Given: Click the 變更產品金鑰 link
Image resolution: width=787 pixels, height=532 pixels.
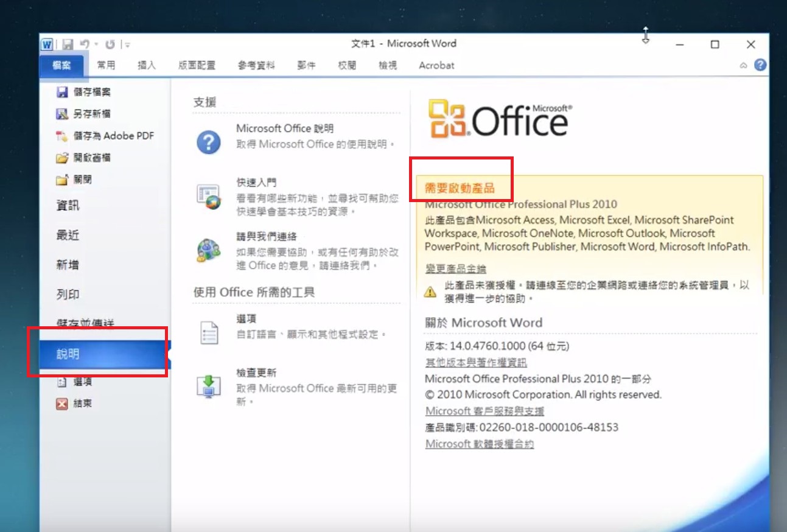Looking at the screenshot, I should click(455, 268).
